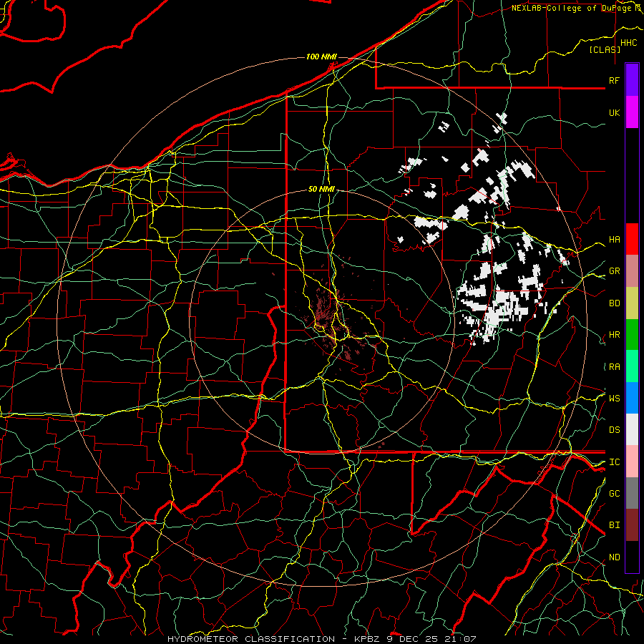Screen dimensions: 644x644
Task: Click the BD yellow-green legend color swatch
Action: (x=632, y=303)
